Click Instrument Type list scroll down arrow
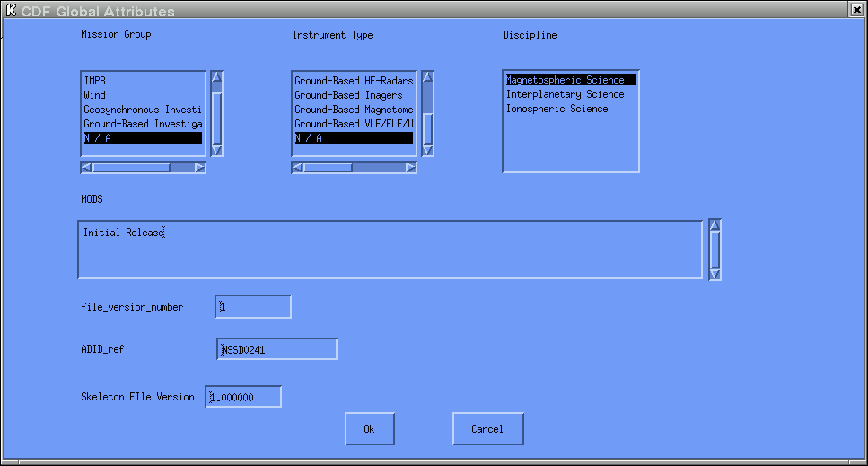868x466 pixels. pyautogui.click(x=427, y=150)
